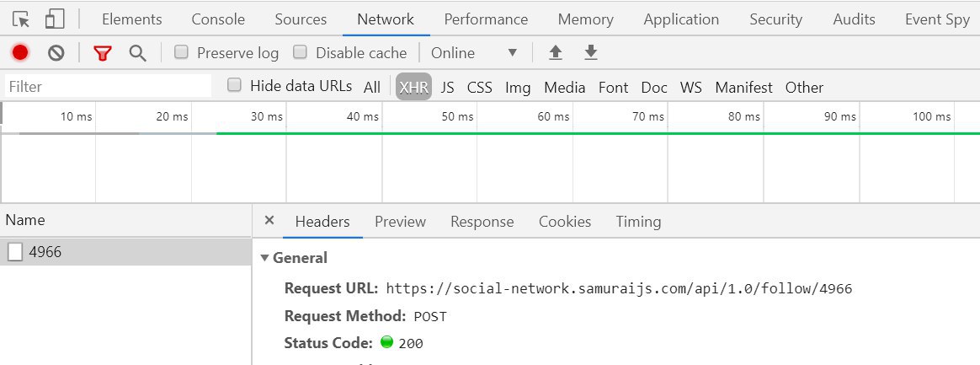Clear the network log
980x365 pixels.
pos(56,53)
